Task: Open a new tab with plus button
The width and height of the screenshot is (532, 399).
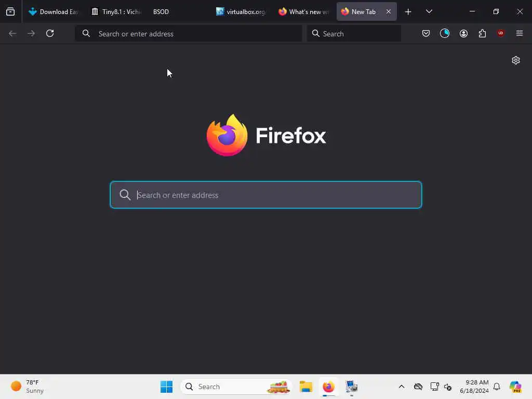Action: (408, 12)
